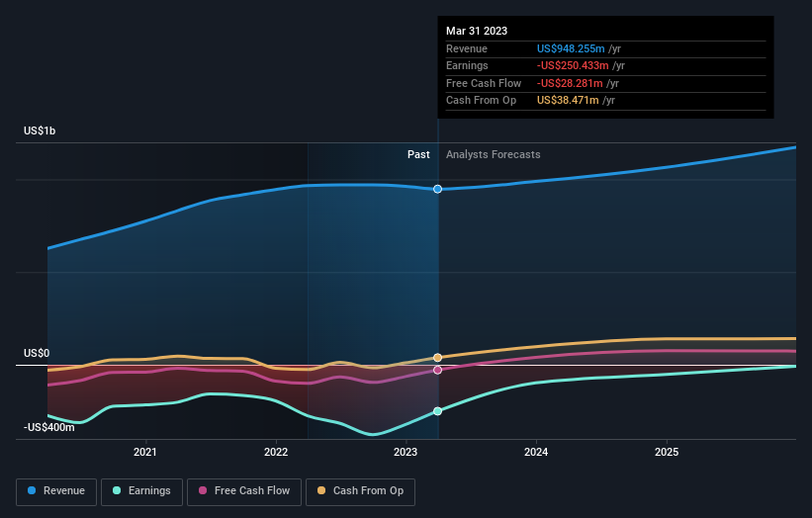Toggle the Cash From Op legend button
Viewport: 812px width, 518px height.
tap(360, 491)
